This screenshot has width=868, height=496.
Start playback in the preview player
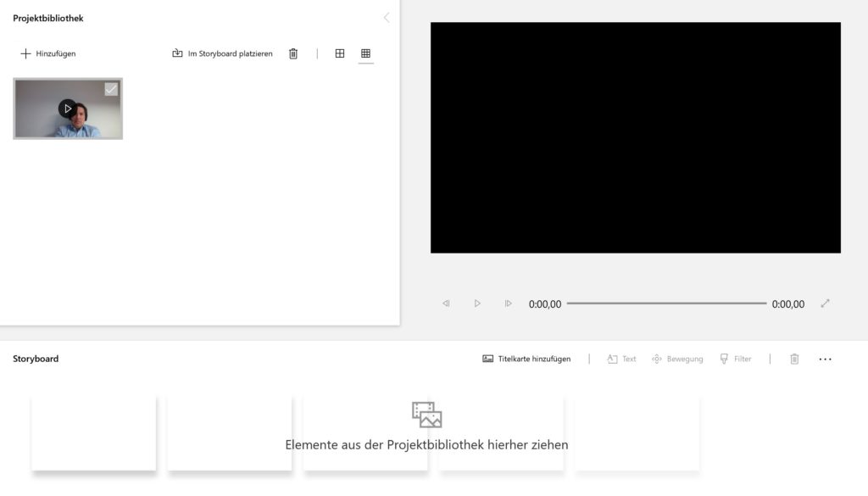click(x=477, y=304)
